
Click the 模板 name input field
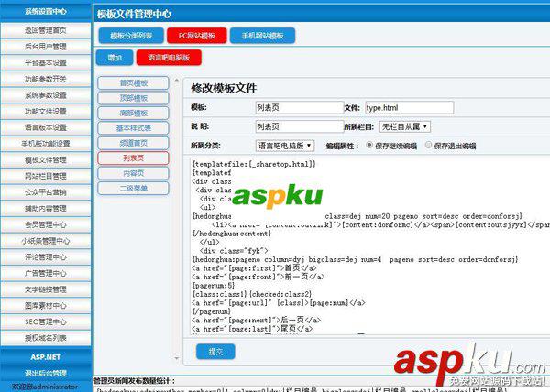coord(299,107)
